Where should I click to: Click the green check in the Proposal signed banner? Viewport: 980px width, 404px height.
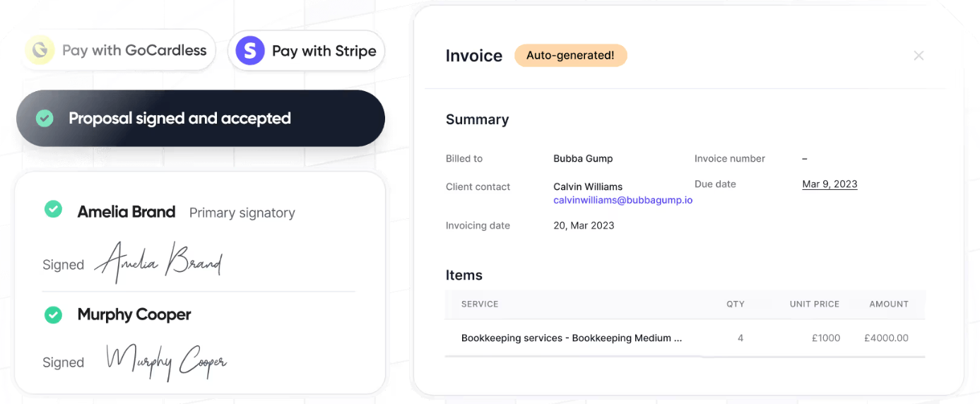45,118
